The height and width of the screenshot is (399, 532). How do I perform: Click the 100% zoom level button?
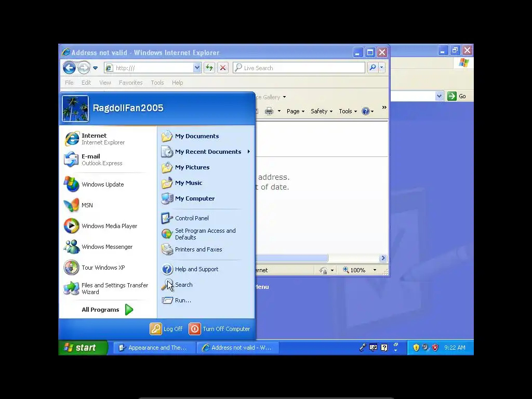(x=354, y=270)
